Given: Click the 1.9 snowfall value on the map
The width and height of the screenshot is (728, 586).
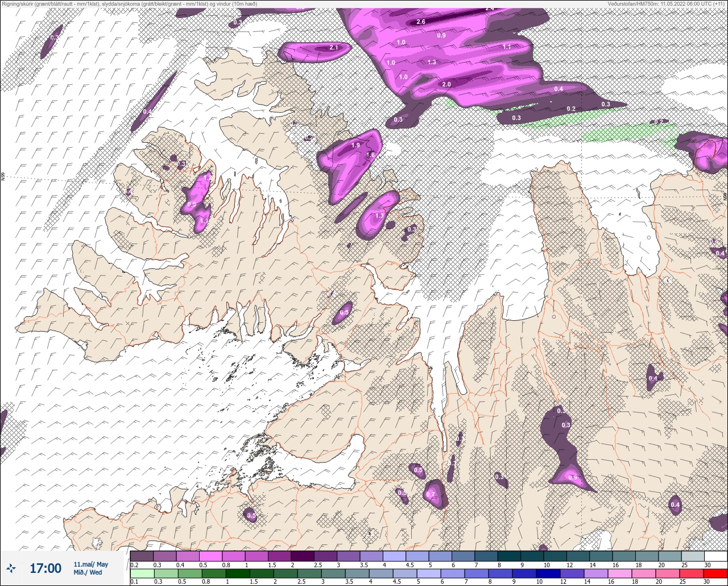Looking at the screenshot, I should pos(355,146).
